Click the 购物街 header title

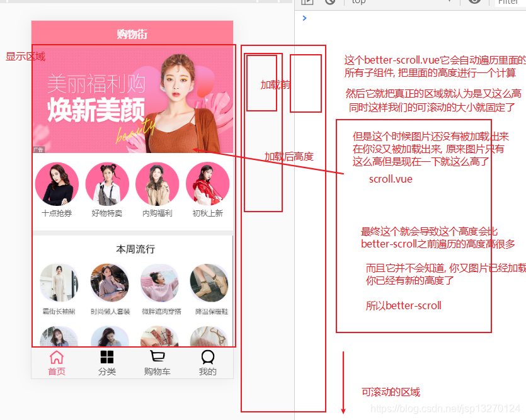132,34
